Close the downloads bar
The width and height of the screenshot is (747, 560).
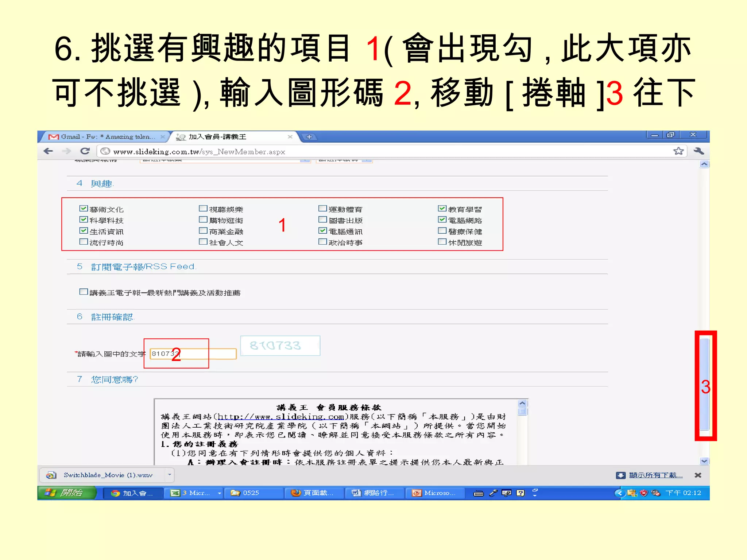pos(698,475)
